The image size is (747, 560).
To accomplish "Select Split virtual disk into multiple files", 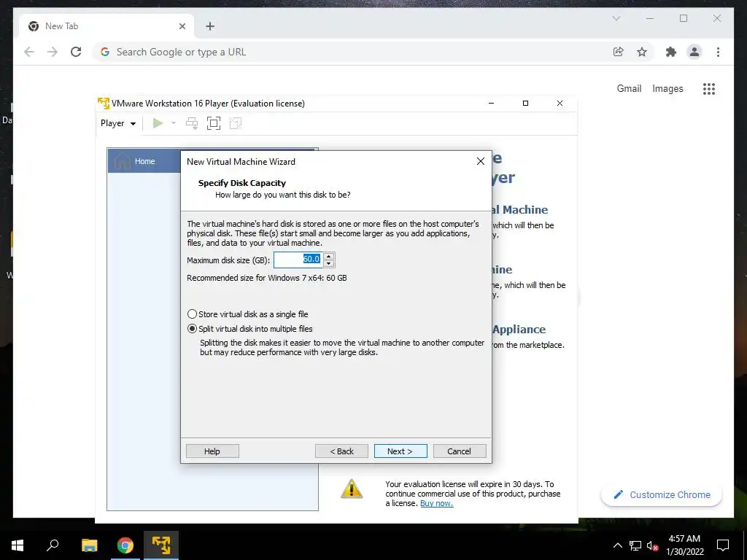I will click(x=250, y=329).
